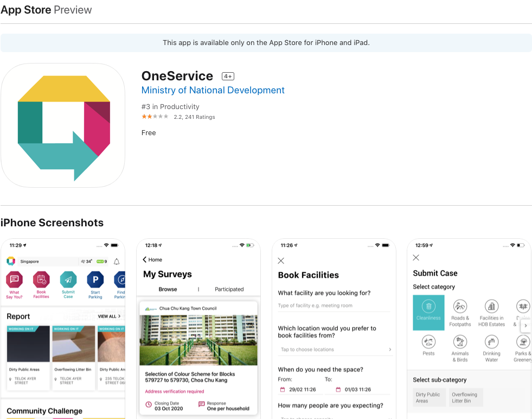Click the To date calendar icon
Viewport: 532px width, 419px height.
pos(338,390)
